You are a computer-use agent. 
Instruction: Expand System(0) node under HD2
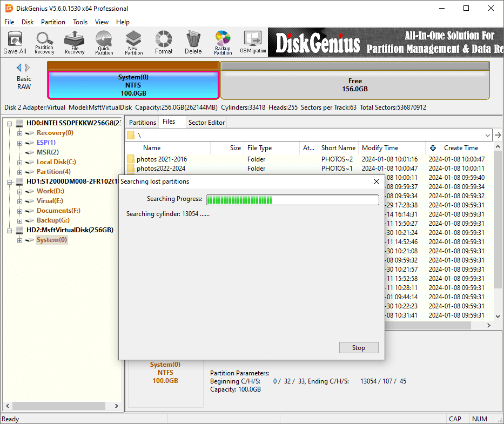(19, 240)
